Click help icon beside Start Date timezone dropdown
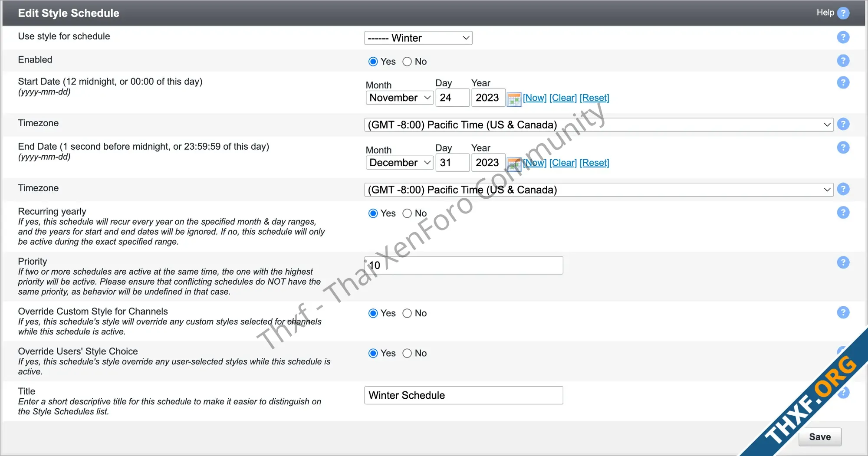This screenshot has width=868, height=456. 843,124
